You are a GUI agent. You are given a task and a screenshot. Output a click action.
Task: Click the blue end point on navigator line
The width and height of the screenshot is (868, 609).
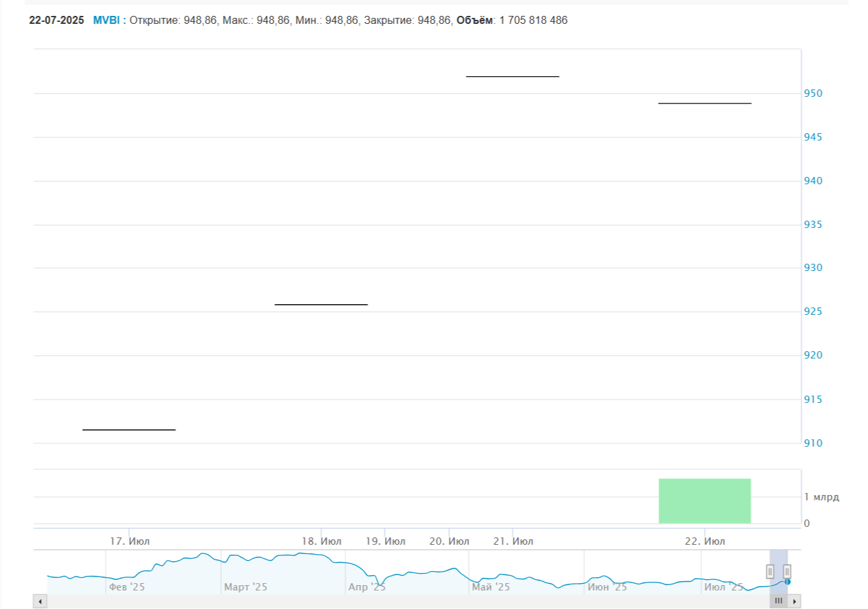coord(787,582)
